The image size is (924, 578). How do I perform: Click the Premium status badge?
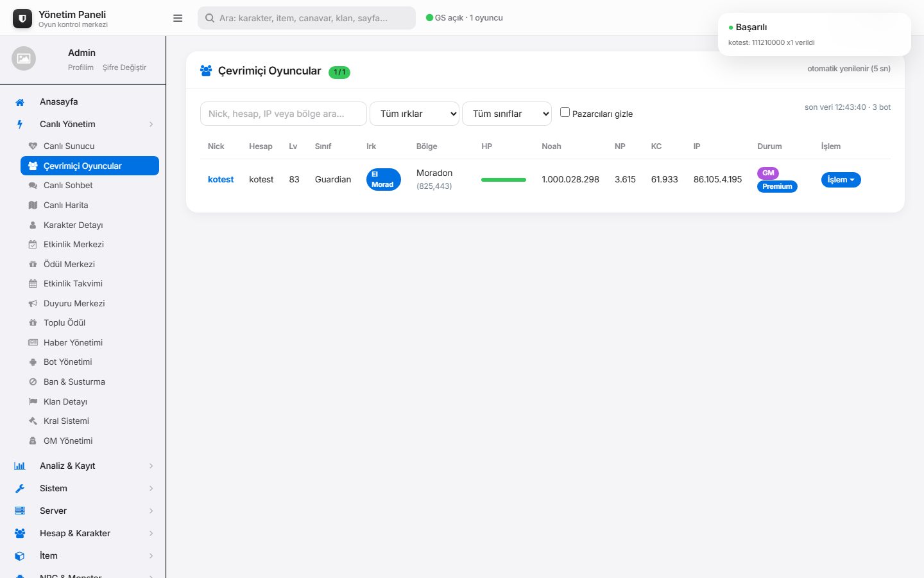click(x=777, y=186)
